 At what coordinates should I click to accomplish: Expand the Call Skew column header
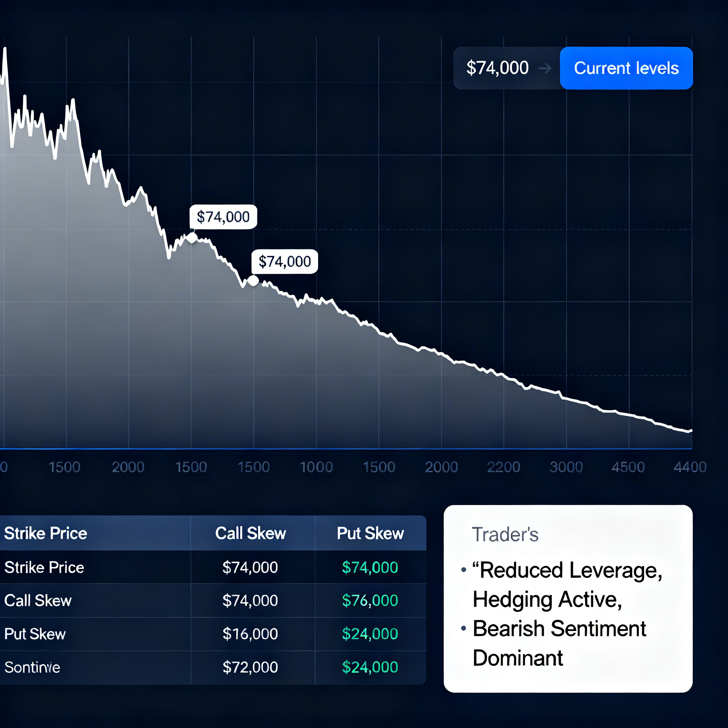click(250, 533)
